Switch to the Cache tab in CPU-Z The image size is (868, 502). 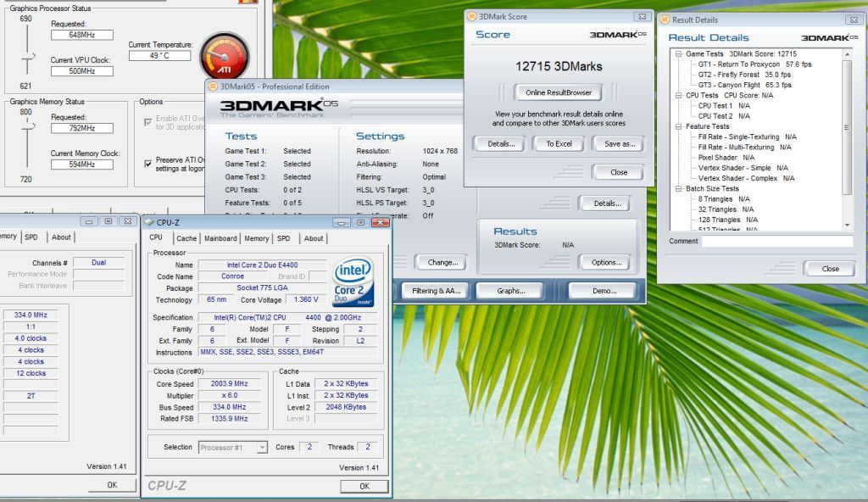[186, 238]
